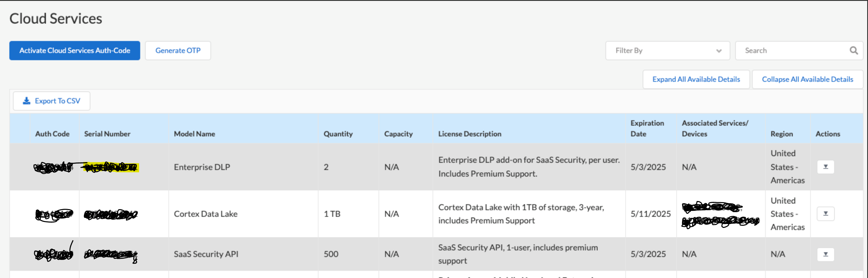Image resolution: width=868 pixels, height=278 pixels.
Task: Click the Export To CSV control
Action: 51,100
